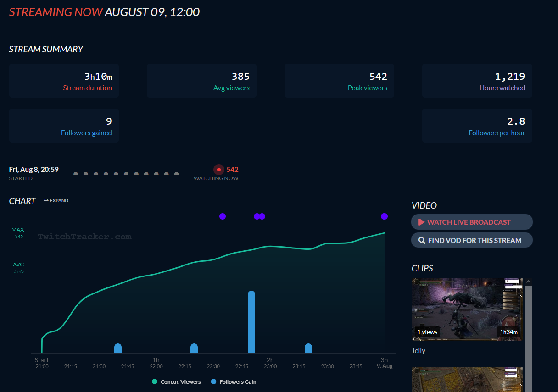The width and height of the screenshot is (558, 392).
Task: Click the red live indicator dot
Action: pyautogui.click(x=219, y=170)
